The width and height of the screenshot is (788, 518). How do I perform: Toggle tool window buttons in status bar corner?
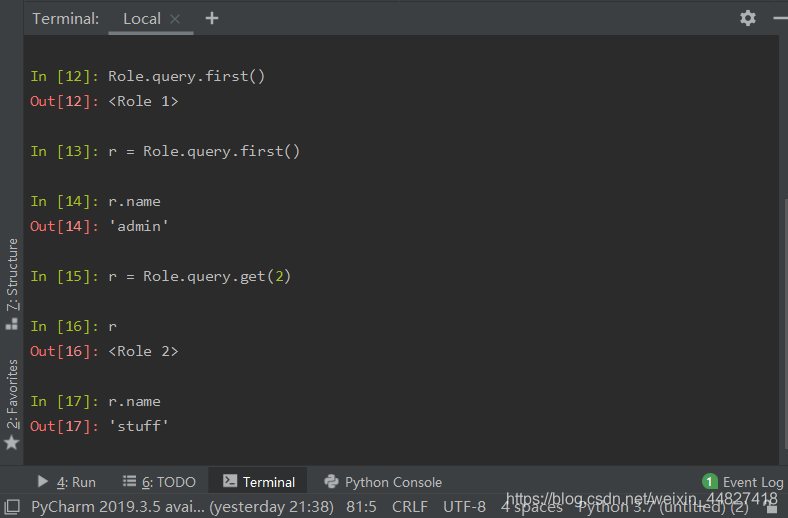pos(12,506)
